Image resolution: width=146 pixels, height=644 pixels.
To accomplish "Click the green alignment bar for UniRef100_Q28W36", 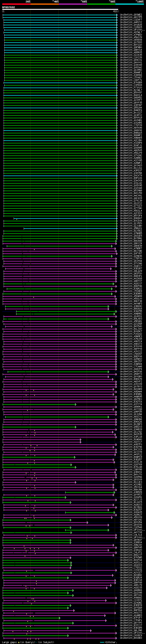I will (58, 256).
